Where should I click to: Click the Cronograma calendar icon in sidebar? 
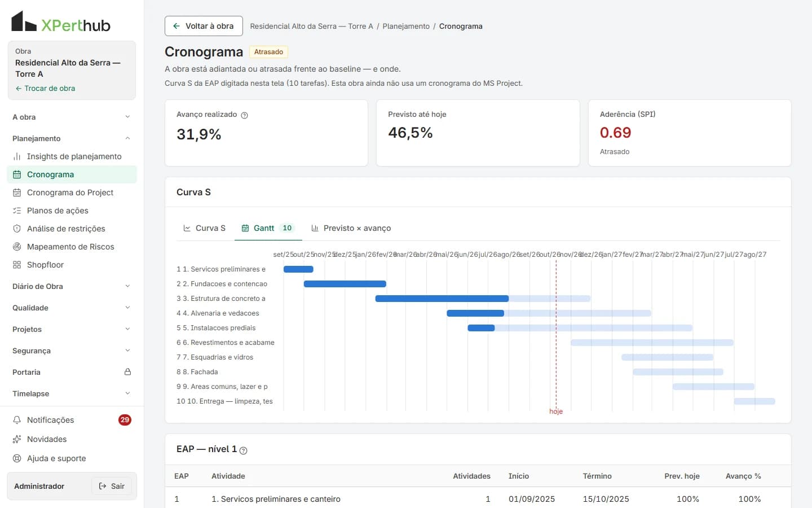click(17, 174)
